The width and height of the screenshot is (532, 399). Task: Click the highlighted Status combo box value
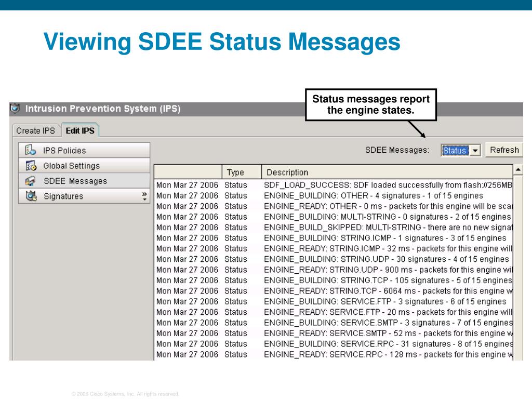[455, 150]
